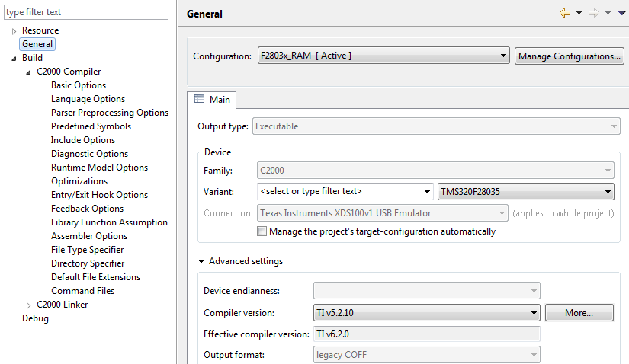
Task: Select Debug in the settings tree
Action: [35, 318]
